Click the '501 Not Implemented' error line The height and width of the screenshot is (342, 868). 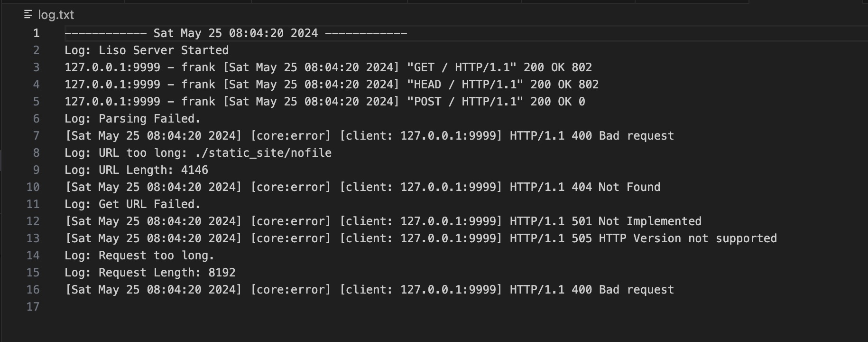[x=383, y=221]
